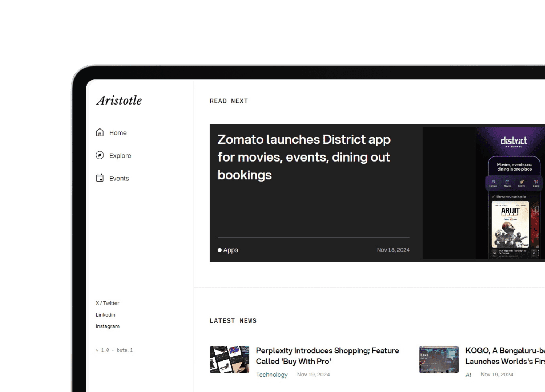Select the Technology category tag
545x392 pixels.
point(271,375)
